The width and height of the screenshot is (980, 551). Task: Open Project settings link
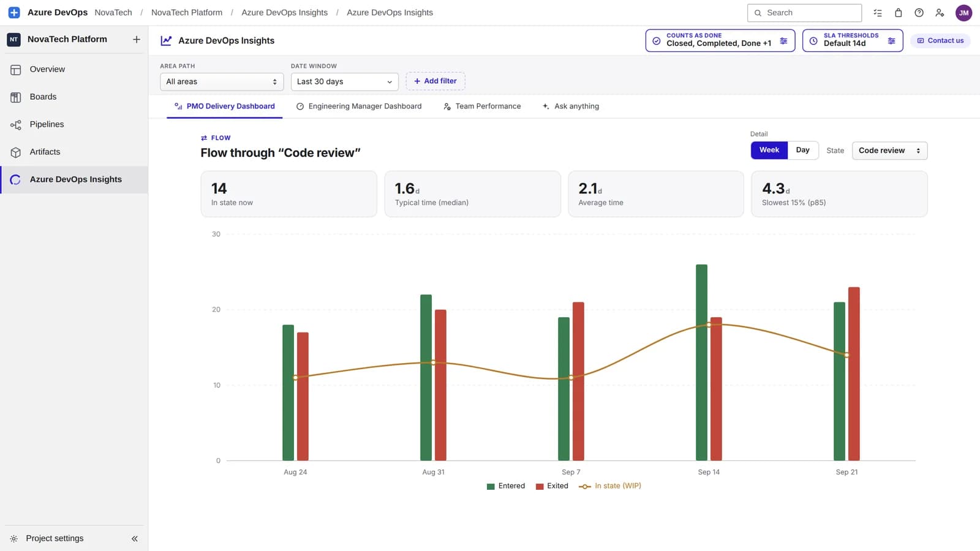coord(55,539)
